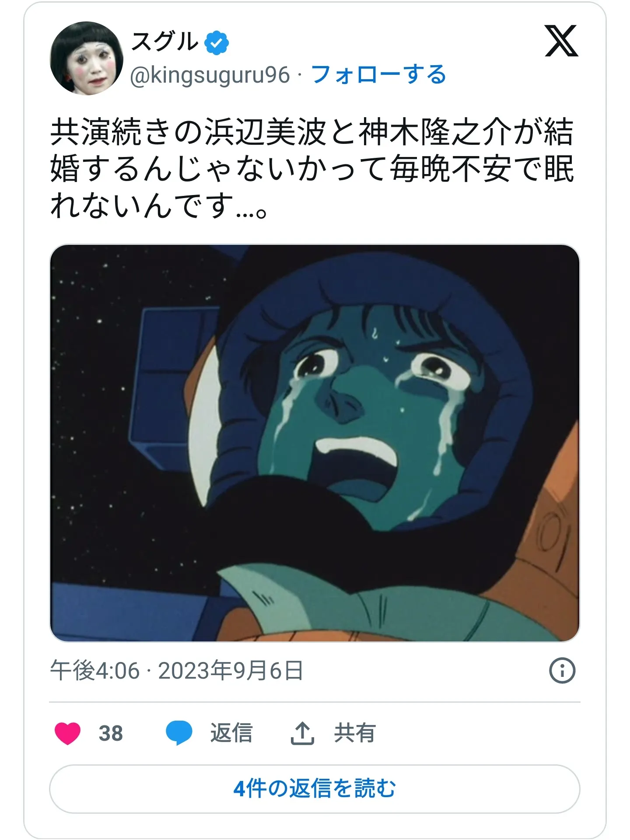Click the 38 likes count

111,733
